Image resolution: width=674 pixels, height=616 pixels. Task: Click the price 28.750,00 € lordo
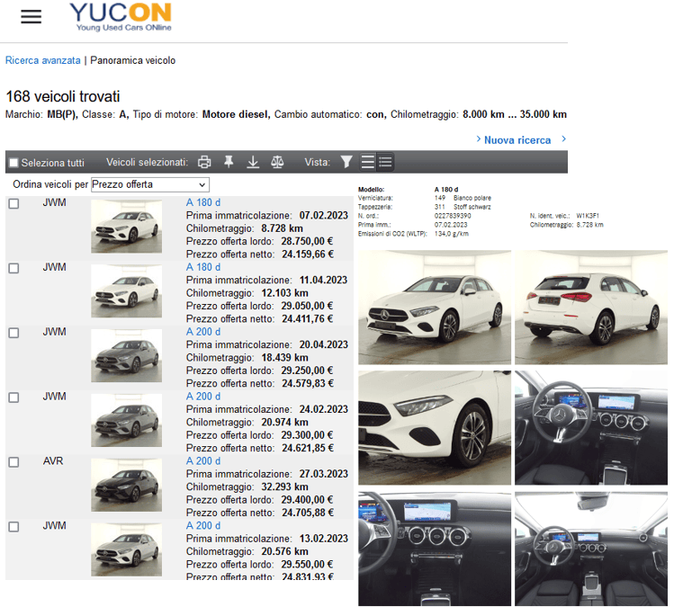click(x=307, y=241)
